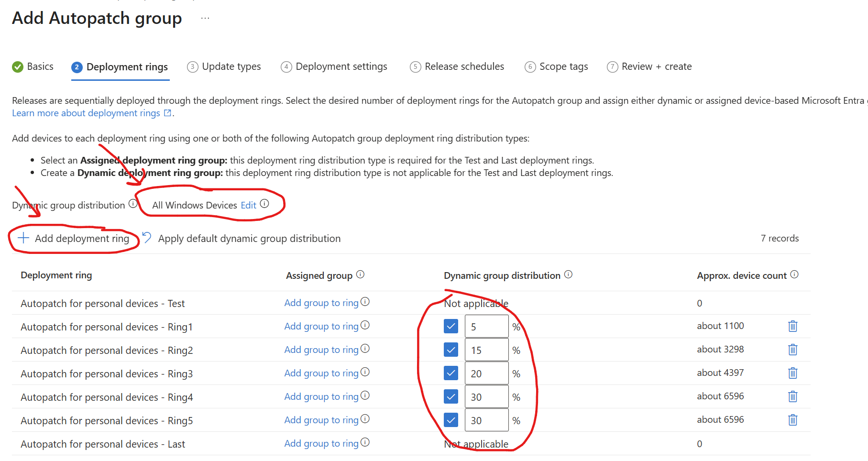
Task: Click info icon beside Ring4 Add group link
Action: 365,395
